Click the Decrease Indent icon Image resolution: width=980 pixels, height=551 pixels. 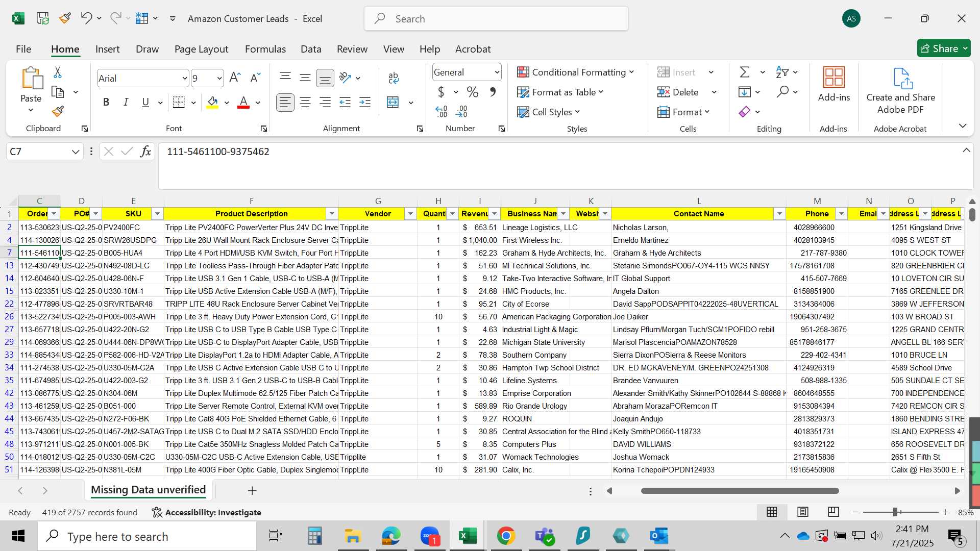click(345, 103)
